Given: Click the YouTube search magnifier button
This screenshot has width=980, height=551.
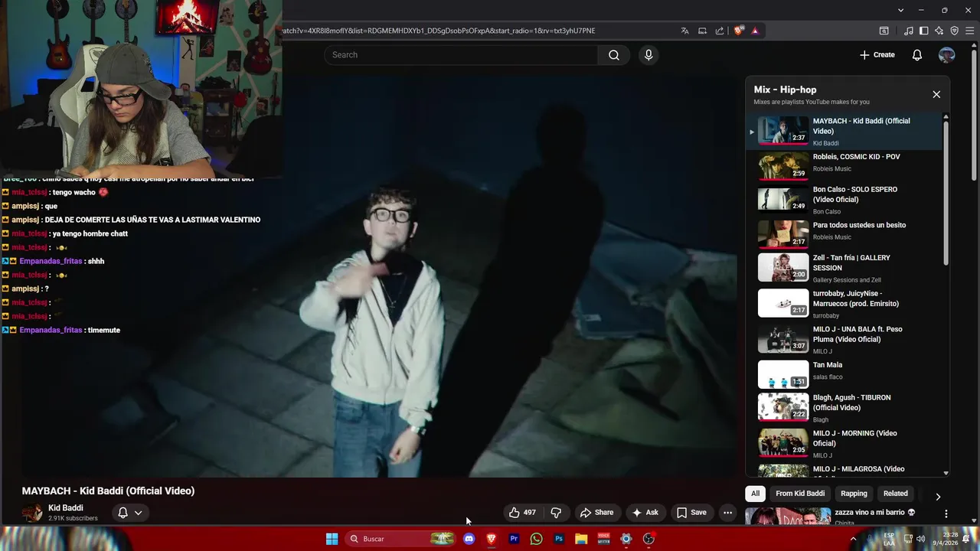Looking at the screenshot, I should [613, 55].
